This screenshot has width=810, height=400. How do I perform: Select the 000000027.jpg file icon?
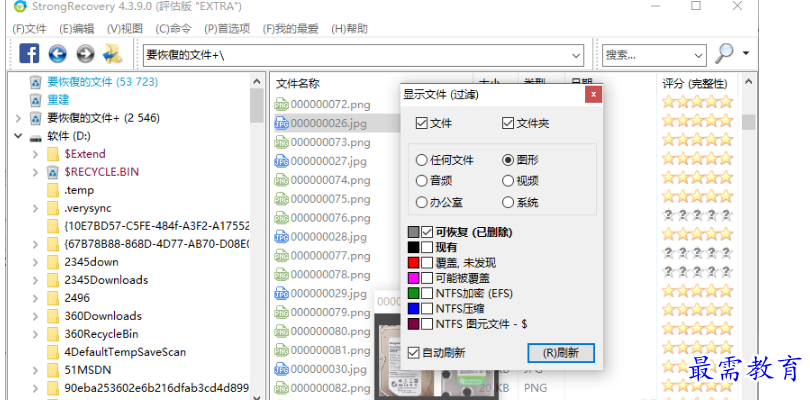tap(281, 161)
